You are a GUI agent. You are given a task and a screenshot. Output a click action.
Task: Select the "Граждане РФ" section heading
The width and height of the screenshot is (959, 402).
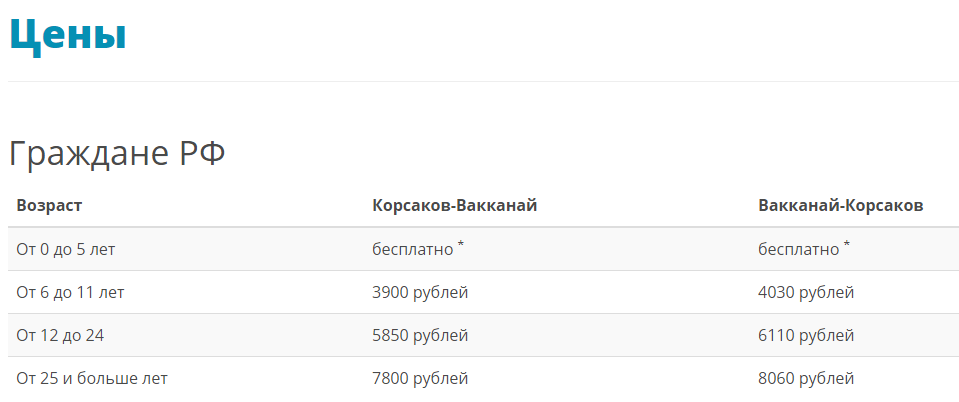pyautogui.click(x=117, y=154)
